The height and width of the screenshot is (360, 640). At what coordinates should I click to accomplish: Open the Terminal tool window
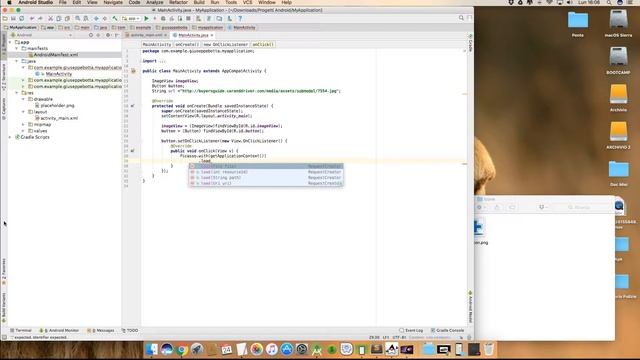pyautogui.click(x=21, y=330)
